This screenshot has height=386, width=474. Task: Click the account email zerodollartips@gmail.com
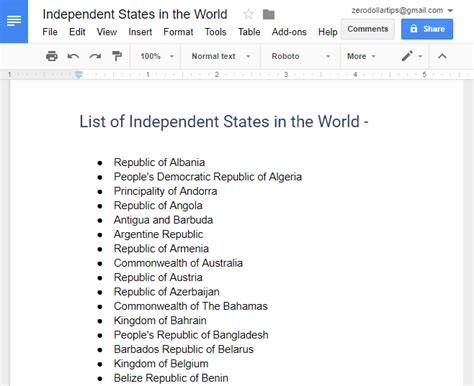coord(397,11)
